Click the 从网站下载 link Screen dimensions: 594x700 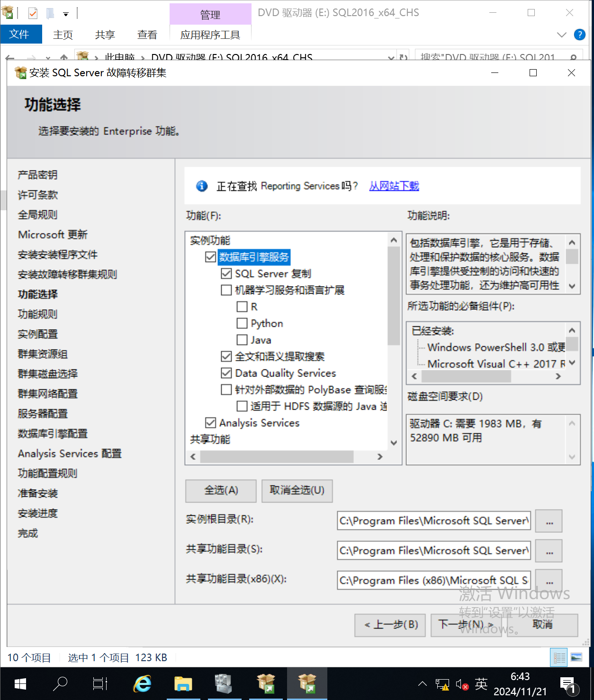(394, 186)
